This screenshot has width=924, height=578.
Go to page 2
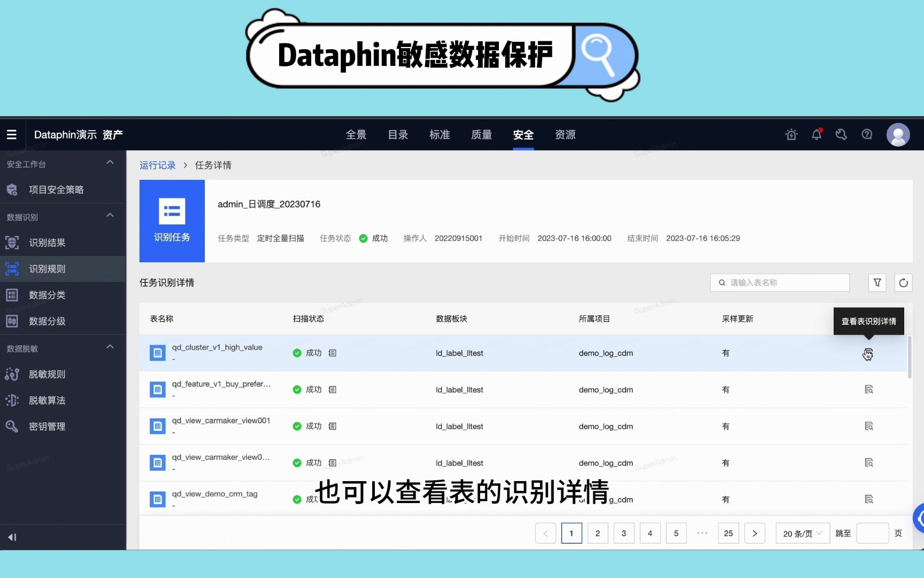(598, 534)
